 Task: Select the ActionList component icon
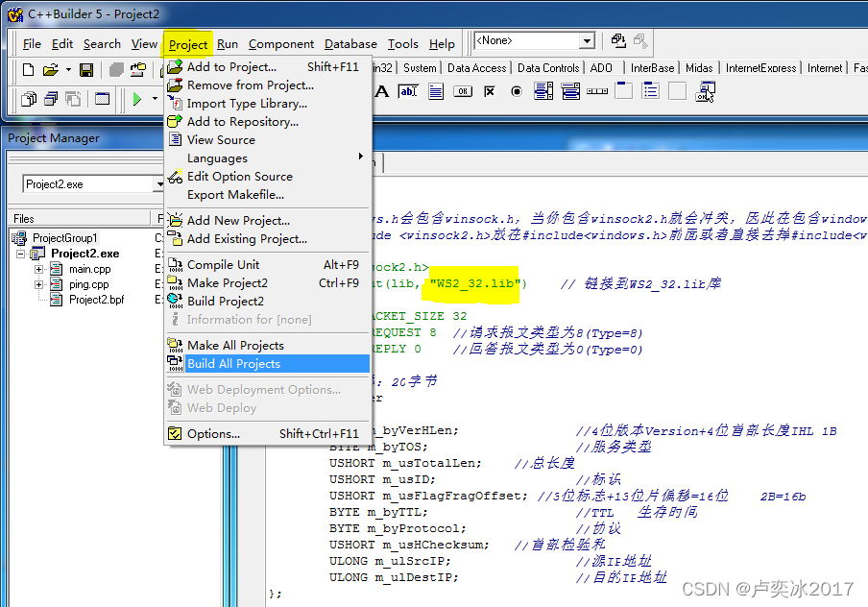point(705,91)
